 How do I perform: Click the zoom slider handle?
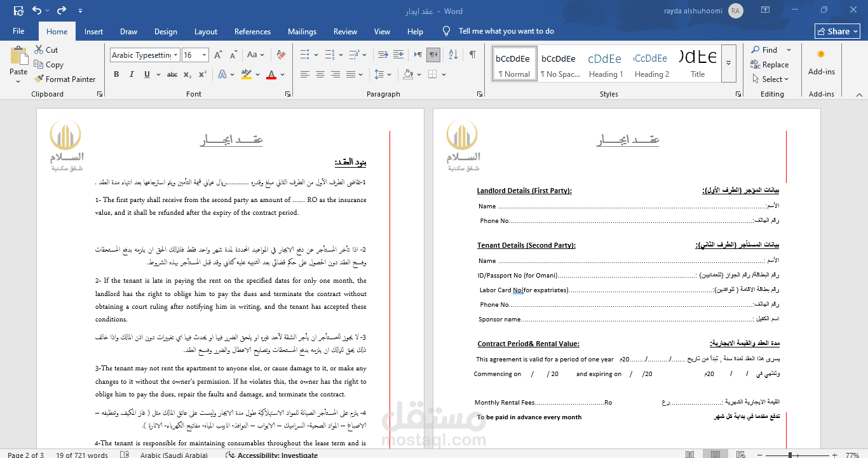pyautogui.click(x=790, y=455)
